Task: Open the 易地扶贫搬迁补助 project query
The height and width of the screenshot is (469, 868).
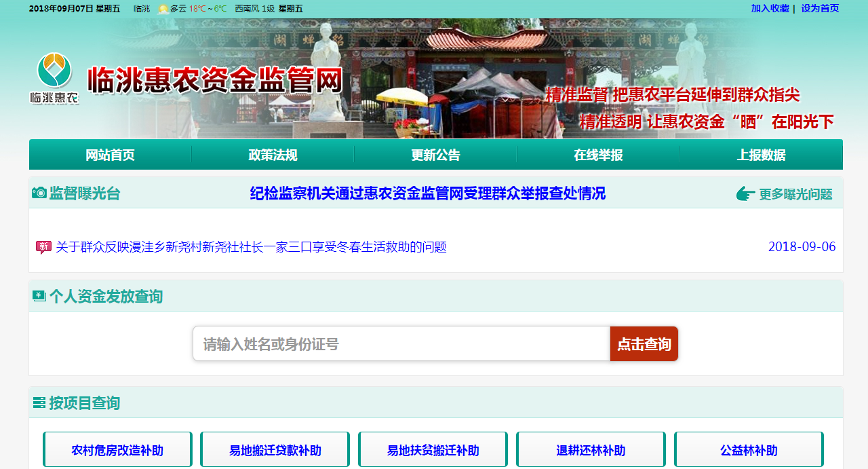Action: (x=432, y=449)
